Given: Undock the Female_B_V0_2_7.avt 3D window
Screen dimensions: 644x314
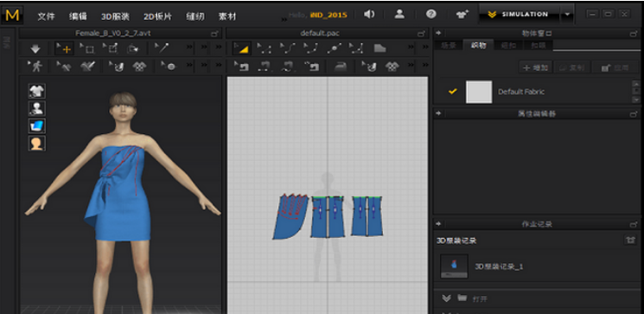Looking at the screenshot, I should [x=214, y=34].
